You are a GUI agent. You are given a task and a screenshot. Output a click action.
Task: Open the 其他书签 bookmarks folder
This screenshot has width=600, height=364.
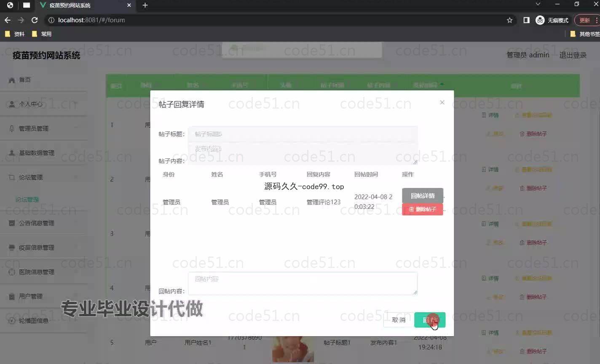[x=585, y=34]
